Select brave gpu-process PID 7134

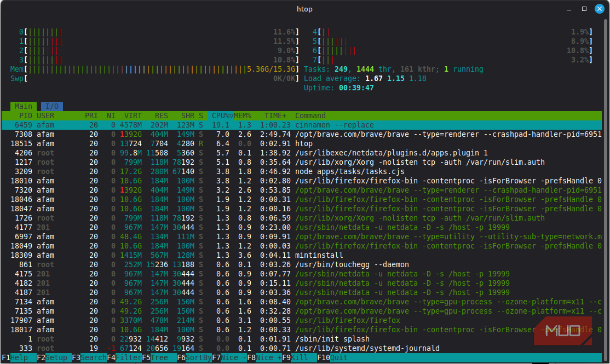[x=302, y=302]
